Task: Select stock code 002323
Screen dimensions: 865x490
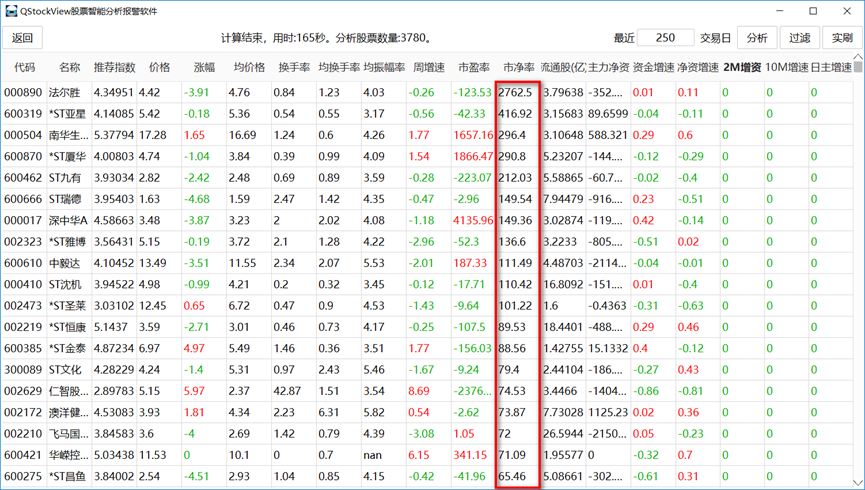Action: (x=23, y=242)
